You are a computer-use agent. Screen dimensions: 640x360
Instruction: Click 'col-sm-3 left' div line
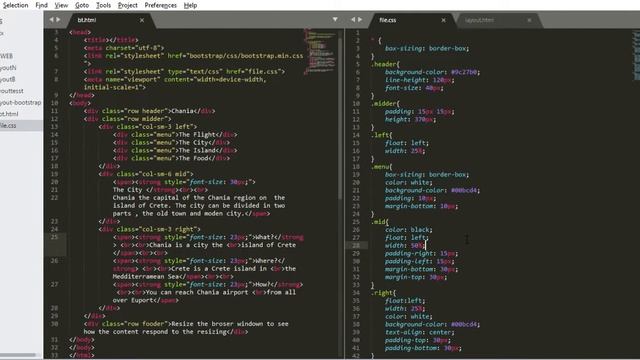tap(148, 127)
